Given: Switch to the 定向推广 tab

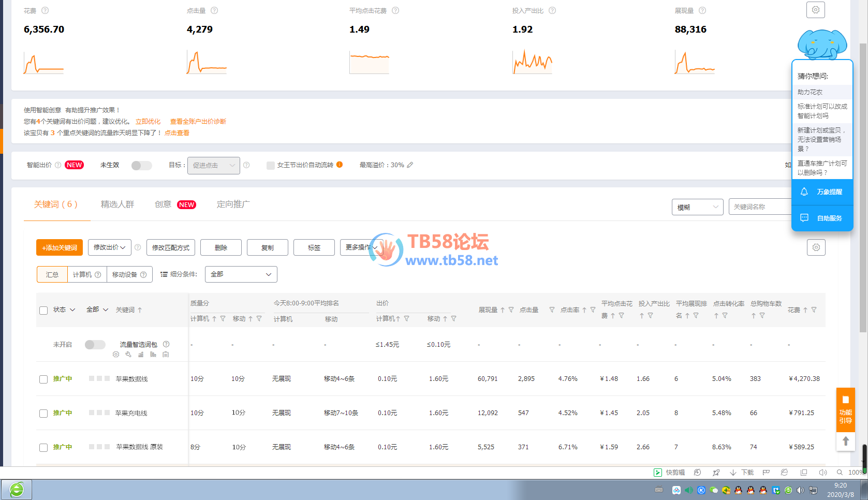Looking at the screenshot, I should click(x=233, y=204).
